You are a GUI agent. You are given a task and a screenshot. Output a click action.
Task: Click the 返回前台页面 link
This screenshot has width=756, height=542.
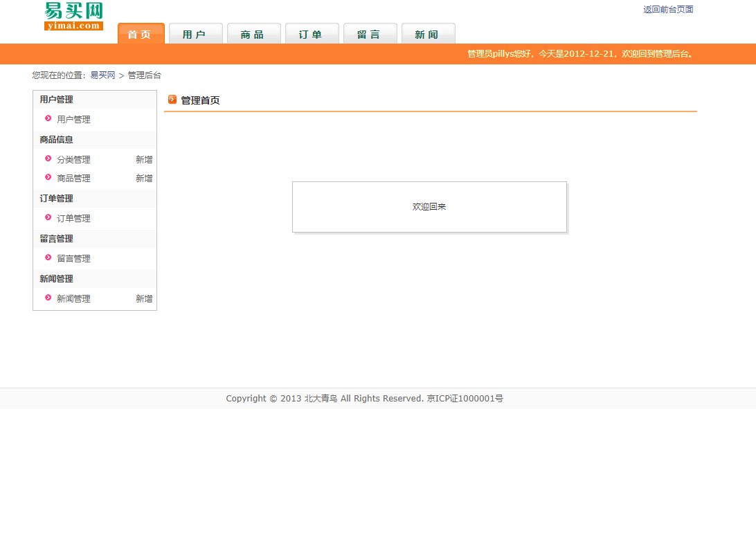click(668, 9)
